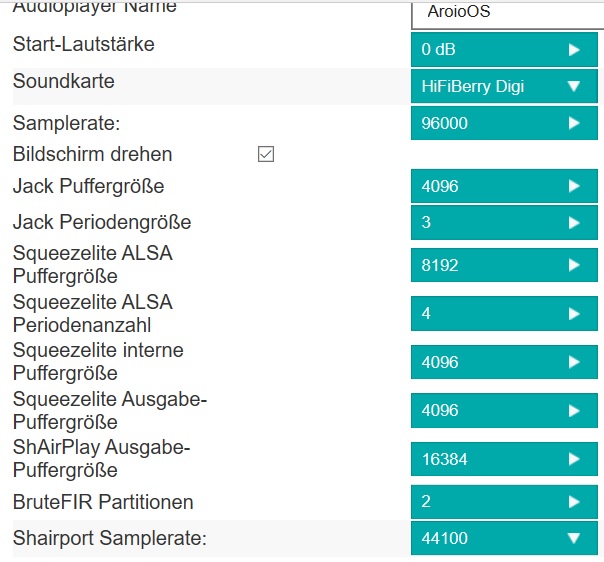Expand the Shairport Samplerate 44100 dropdown
The image size is (604, 562).
tap(506, 538)
